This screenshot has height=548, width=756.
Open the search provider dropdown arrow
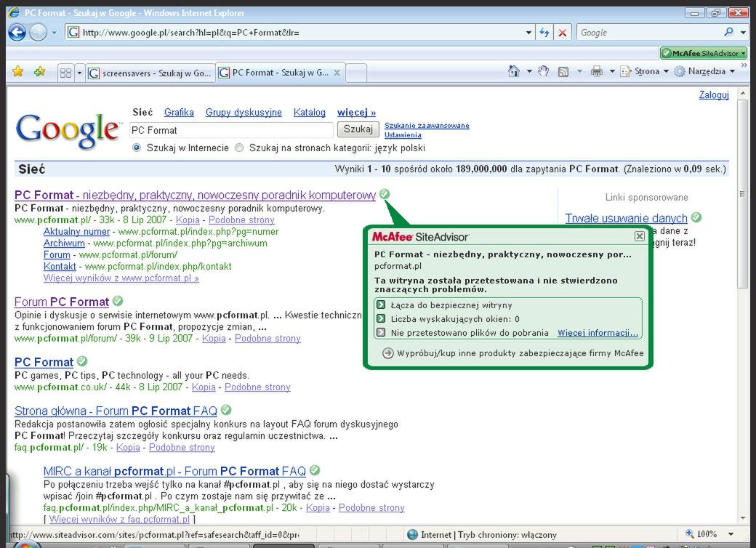[x=744, y=32]
